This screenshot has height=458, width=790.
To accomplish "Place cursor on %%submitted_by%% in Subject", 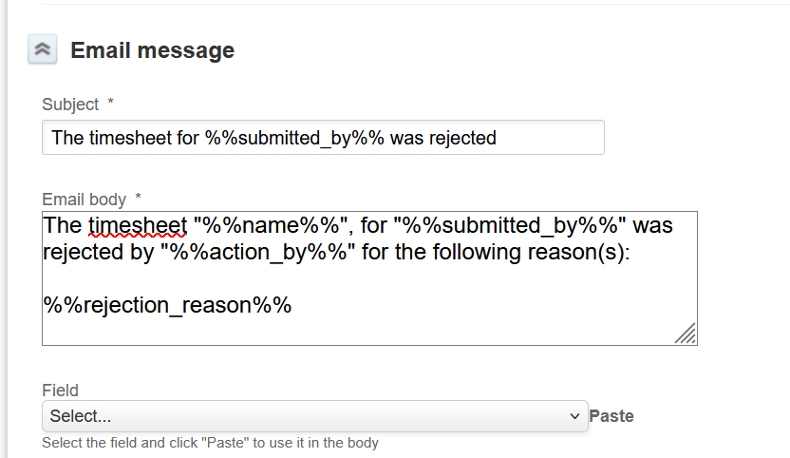I will (x=295, y=138).
